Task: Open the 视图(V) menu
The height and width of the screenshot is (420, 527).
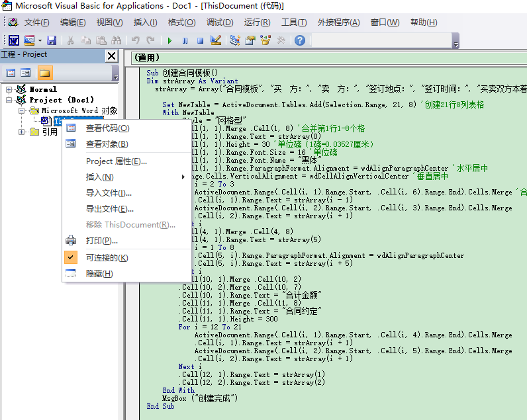Action: tap(109, 22)
